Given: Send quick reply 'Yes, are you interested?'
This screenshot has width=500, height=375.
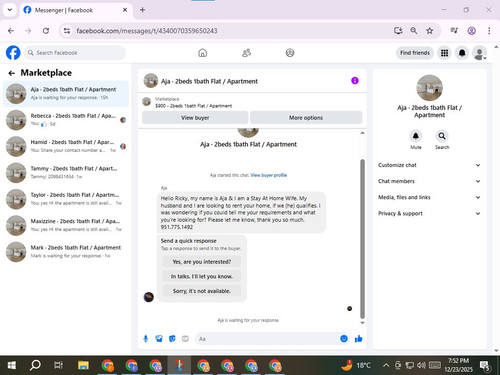Looking at the screenshot, I should [x=202, y=262].
